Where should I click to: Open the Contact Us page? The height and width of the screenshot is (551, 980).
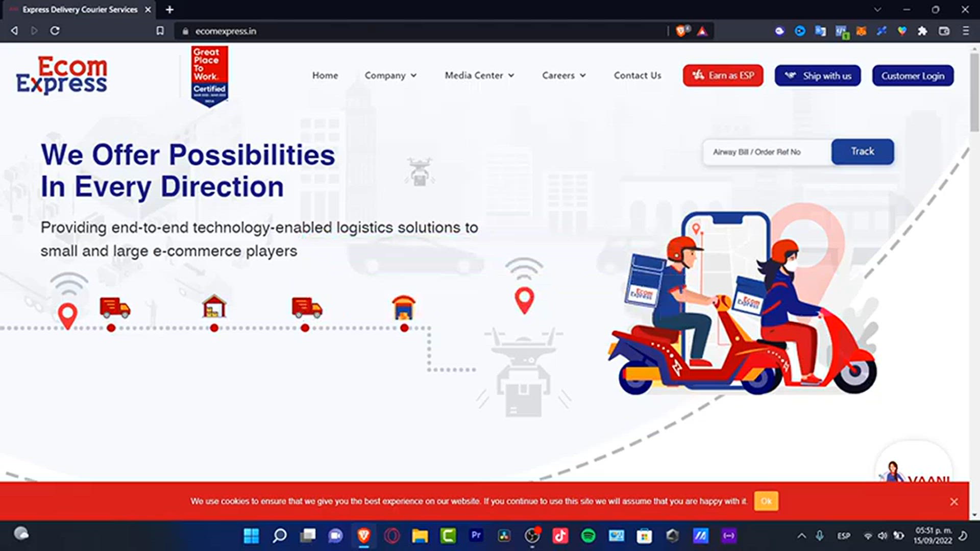(638, 76)
